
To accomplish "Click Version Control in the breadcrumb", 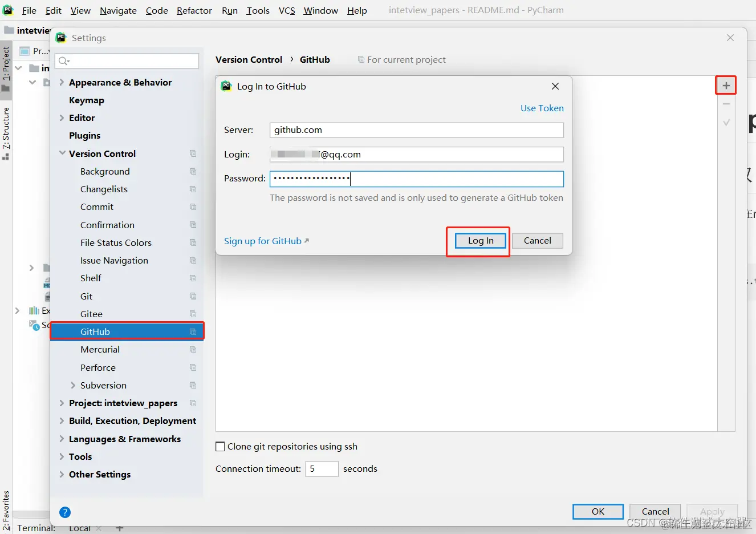I will point(249,59).
